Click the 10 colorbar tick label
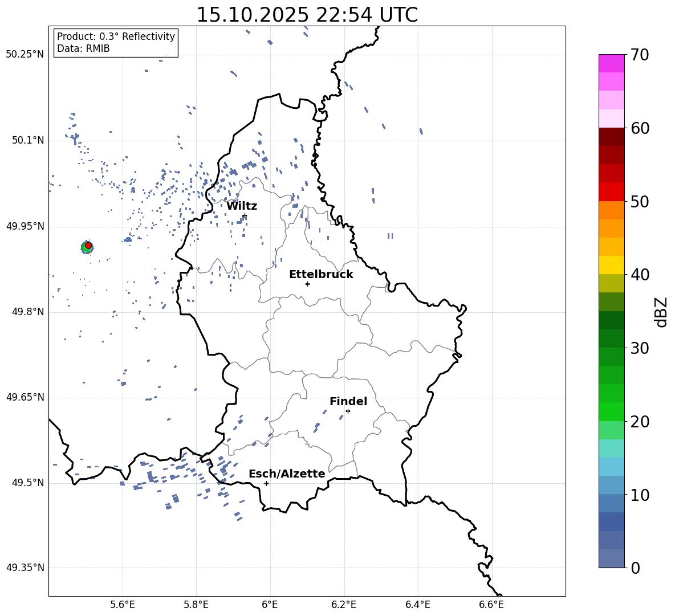The image size is (675, 616). (x=640, y=495)
